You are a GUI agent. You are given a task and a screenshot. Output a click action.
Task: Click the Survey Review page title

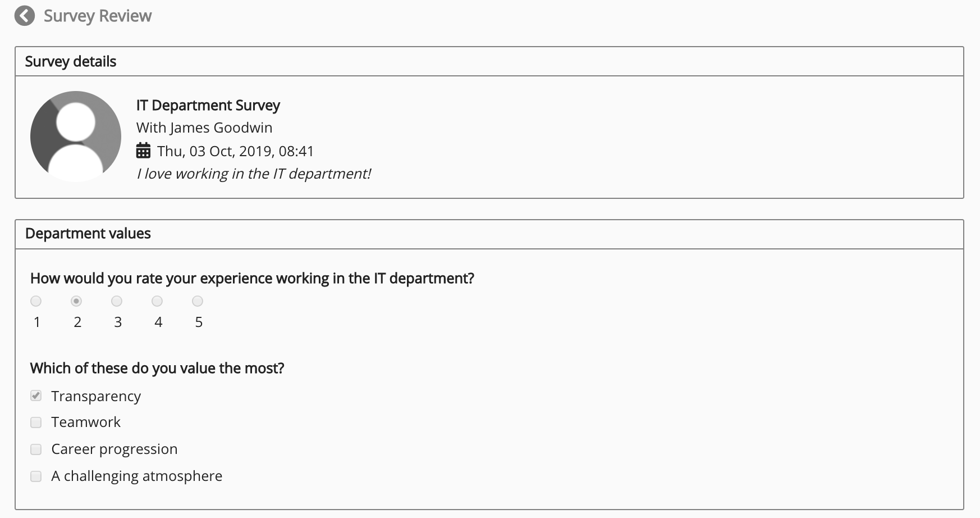pyautogui.click(x=98, y=16)
